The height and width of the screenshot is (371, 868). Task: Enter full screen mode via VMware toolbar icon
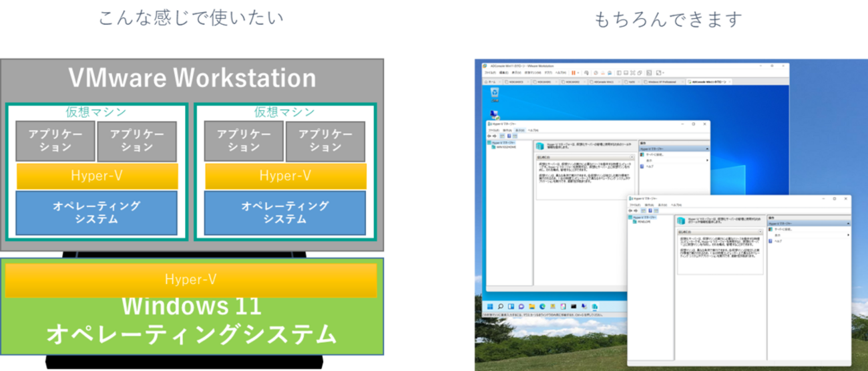pos(632,73)
